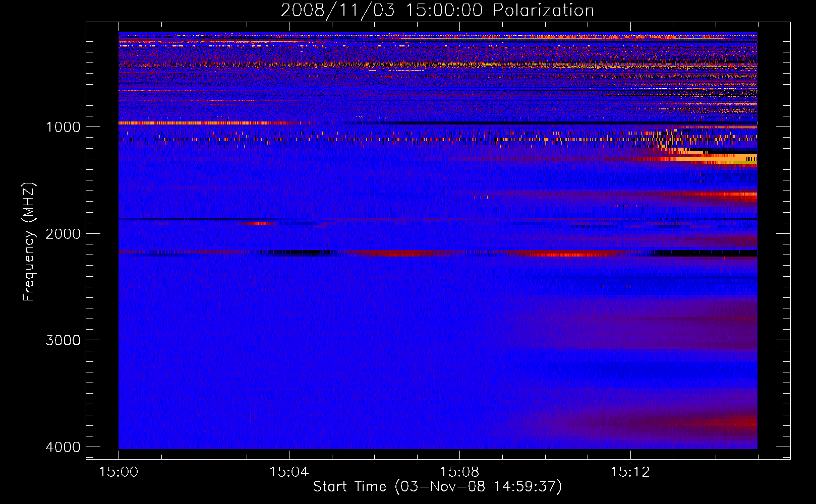816x504 pixels.
Task: Click the plot title '2008/11/03 15:00:00 Polarization'
Action: [437, 10]
